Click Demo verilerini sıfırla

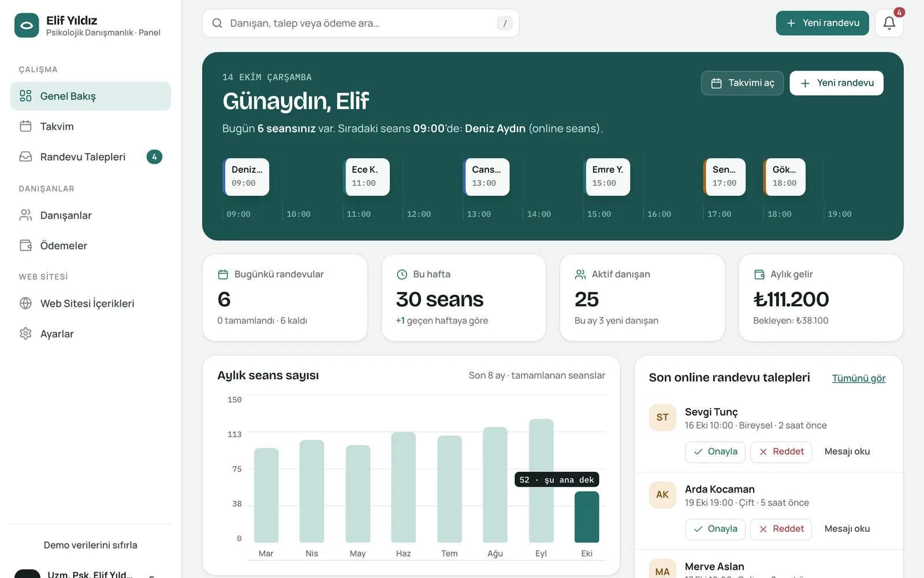pos(91,545)
